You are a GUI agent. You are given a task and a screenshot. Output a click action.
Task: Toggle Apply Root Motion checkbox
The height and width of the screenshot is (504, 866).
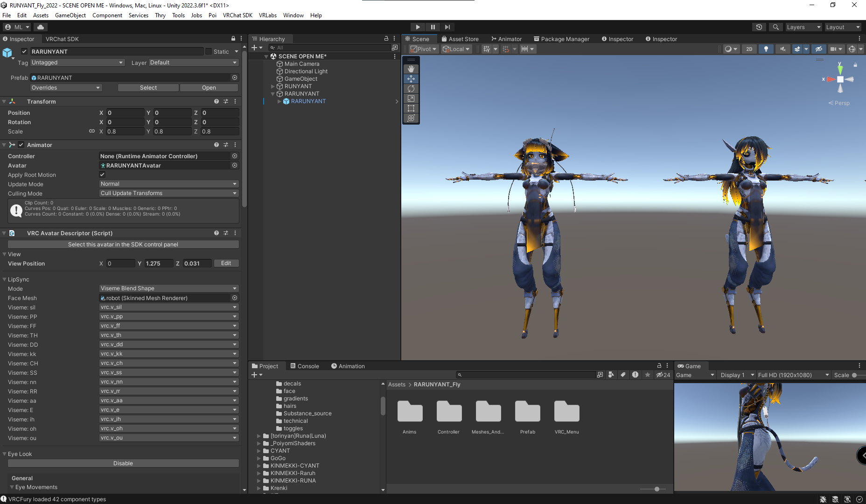click(102, 175)
